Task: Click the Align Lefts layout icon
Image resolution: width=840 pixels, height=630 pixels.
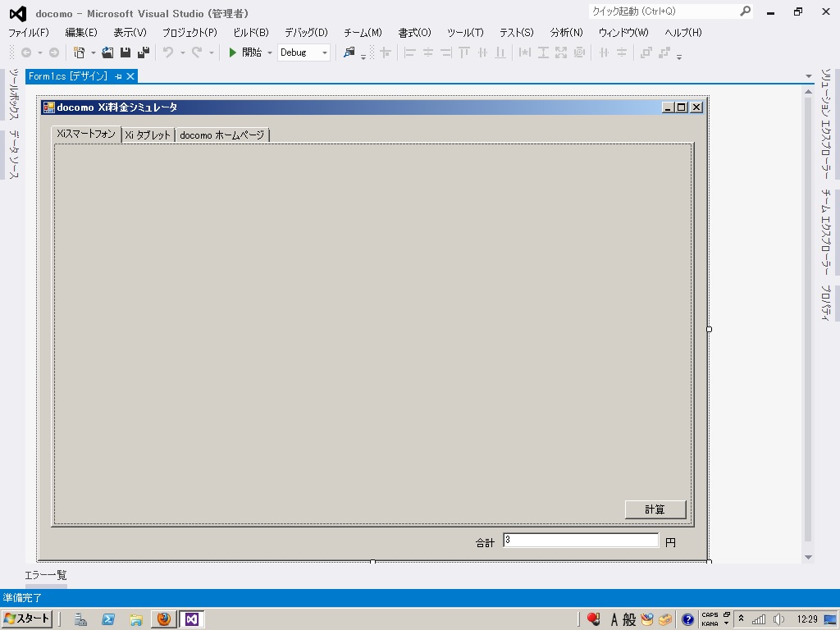Action: 410,52
